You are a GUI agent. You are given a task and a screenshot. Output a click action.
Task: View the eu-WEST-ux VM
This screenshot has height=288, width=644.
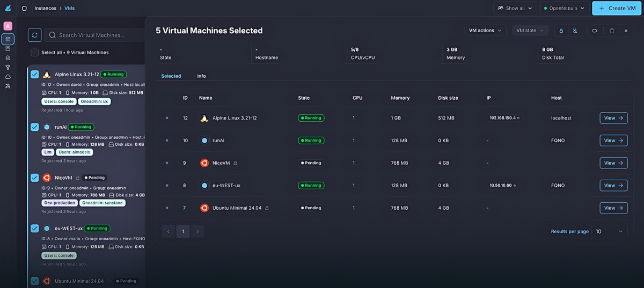click(613, 186)
